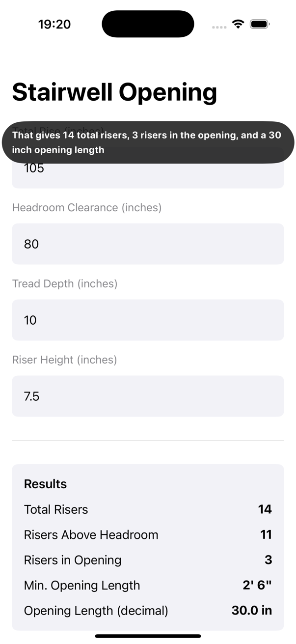Viewport: 296px width, 644px height.
Task: Select the Min. Opening Length value 2' 6"
Action: (257, 586)
